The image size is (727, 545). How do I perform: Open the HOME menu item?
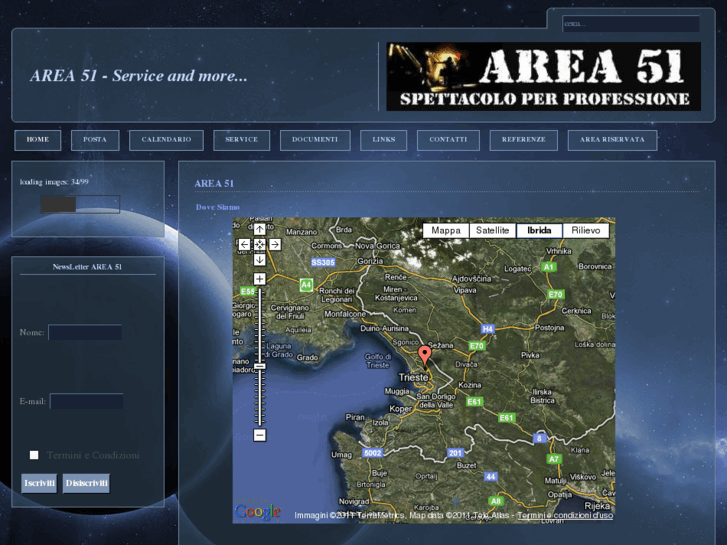tap(38, 140)
